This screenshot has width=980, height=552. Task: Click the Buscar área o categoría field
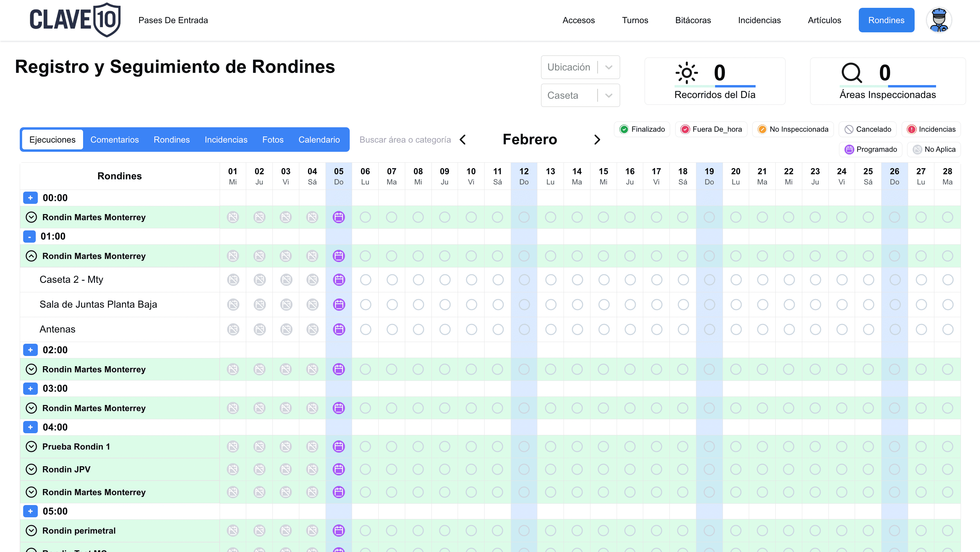[405, 140]
